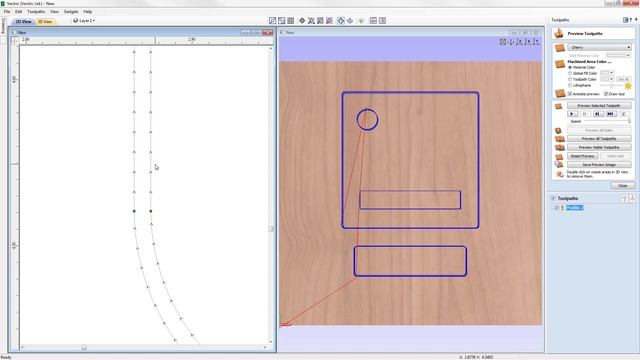Click the fourth view icon in the 3D window

pos(528,42)
